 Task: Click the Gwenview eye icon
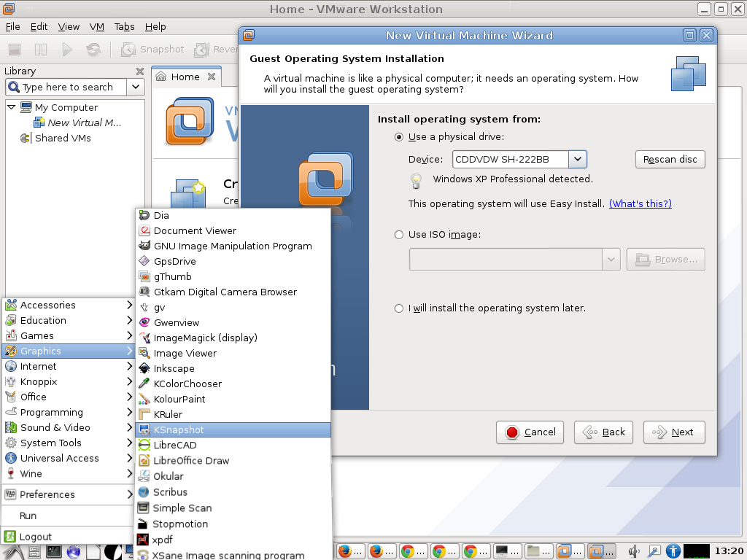[144, 322]
